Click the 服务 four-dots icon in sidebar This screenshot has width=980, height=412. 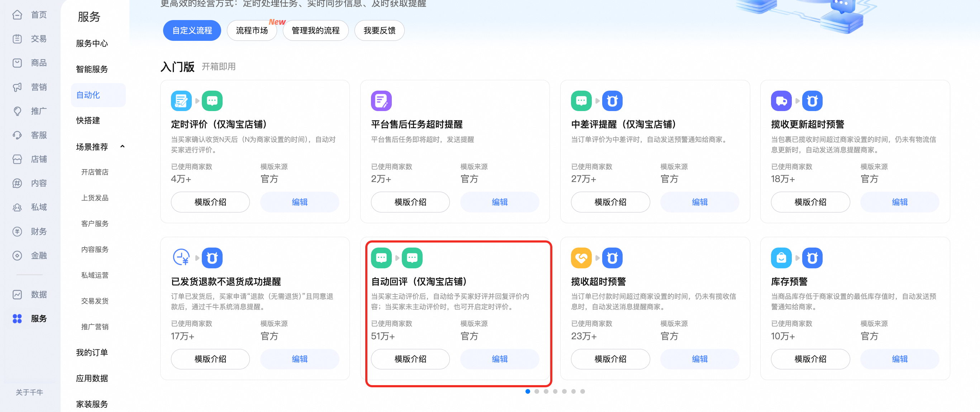[17, 318]
